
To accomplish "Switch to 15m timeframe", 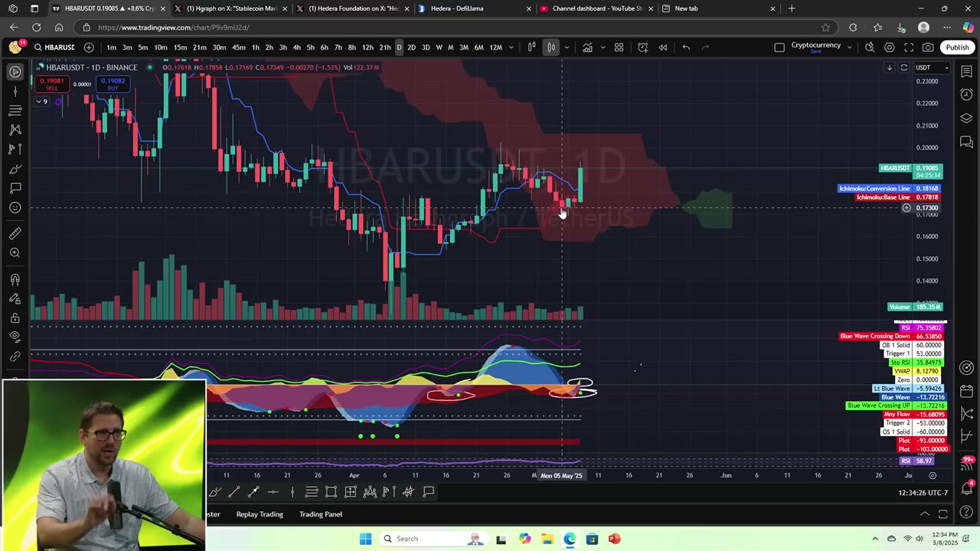I will [x=180, y=47].
